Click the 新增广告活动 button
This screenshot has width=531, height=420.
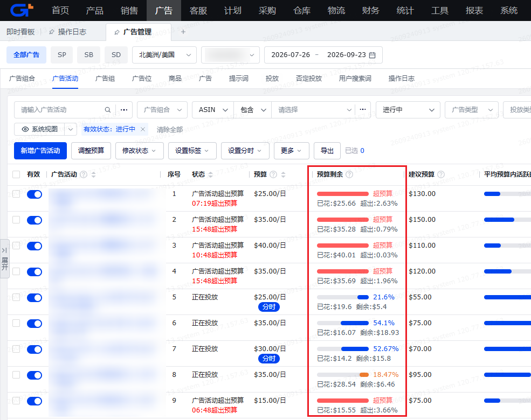[40, 151]
